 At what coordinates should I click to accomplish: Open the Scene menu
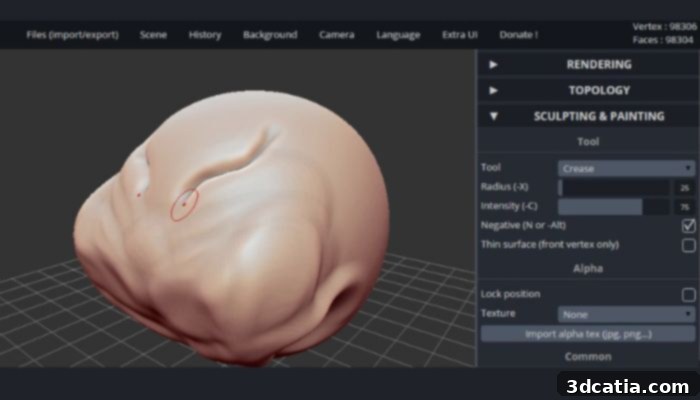coord(153,35)
